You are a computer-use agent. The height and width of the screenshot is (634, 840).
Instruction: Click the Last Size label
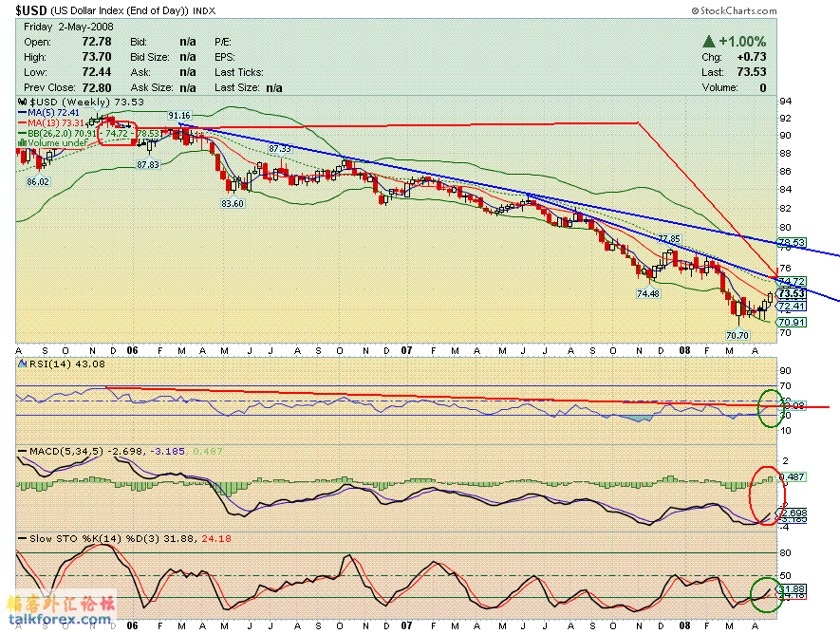pos(236,87)
